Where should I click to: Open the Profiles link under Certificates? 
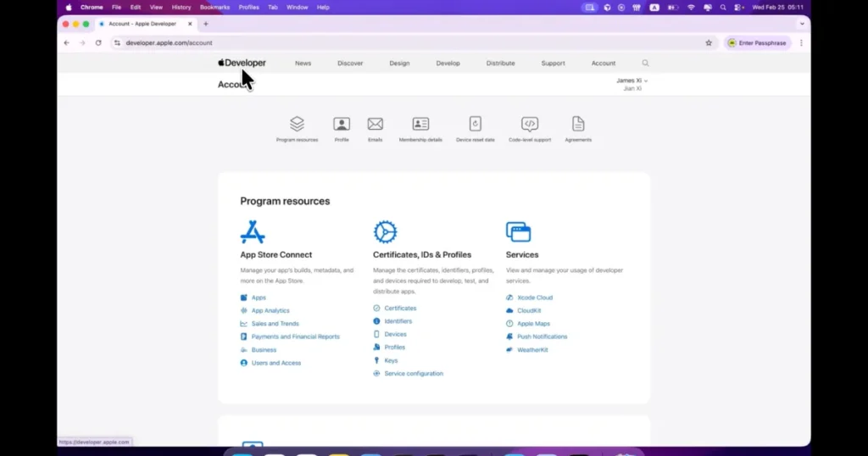pos(395,347)
